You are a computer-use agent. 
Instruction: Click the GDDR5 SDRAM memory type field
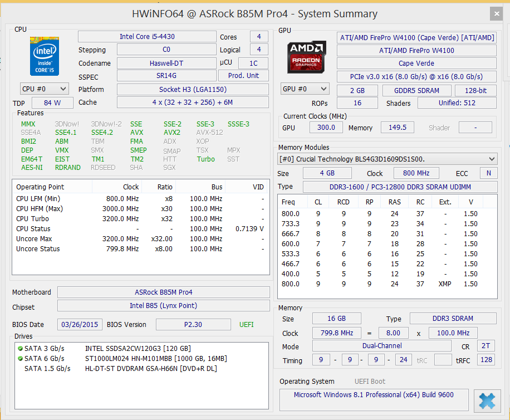[x=416, y=90]
